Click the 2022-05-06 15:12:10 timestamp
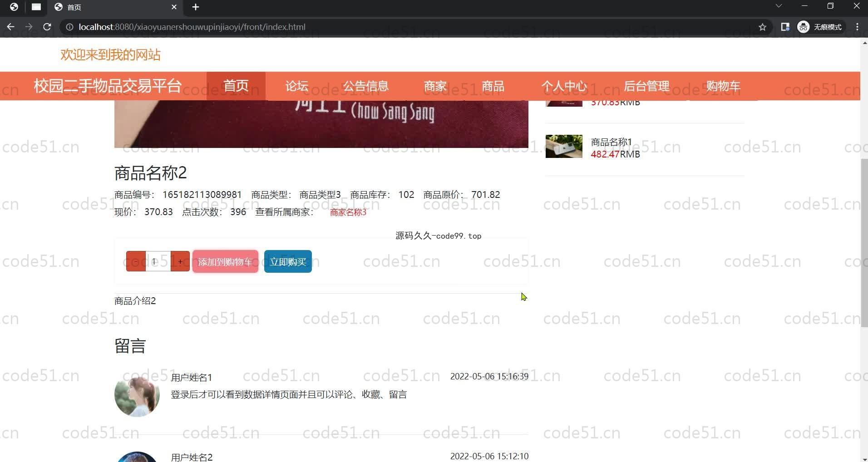The height and width of the screenshot is (462, 868). (x=489, y=456)
